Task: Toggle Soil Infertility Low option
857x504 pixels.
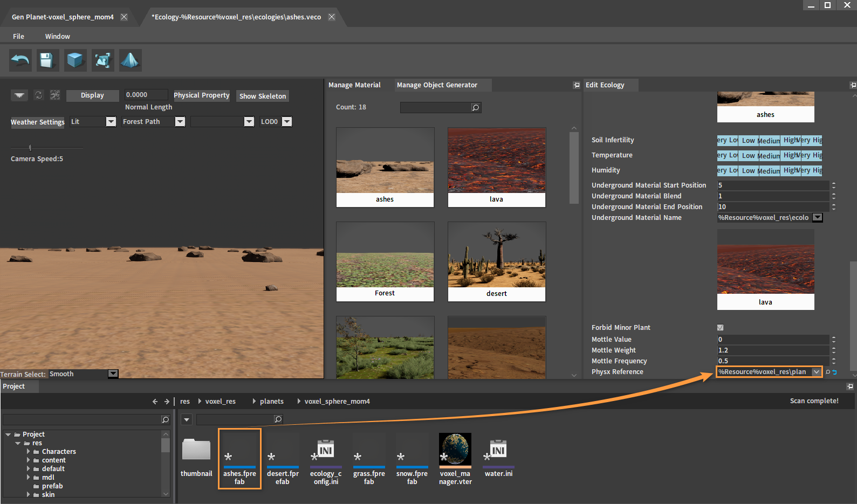Action: [748, 140]
